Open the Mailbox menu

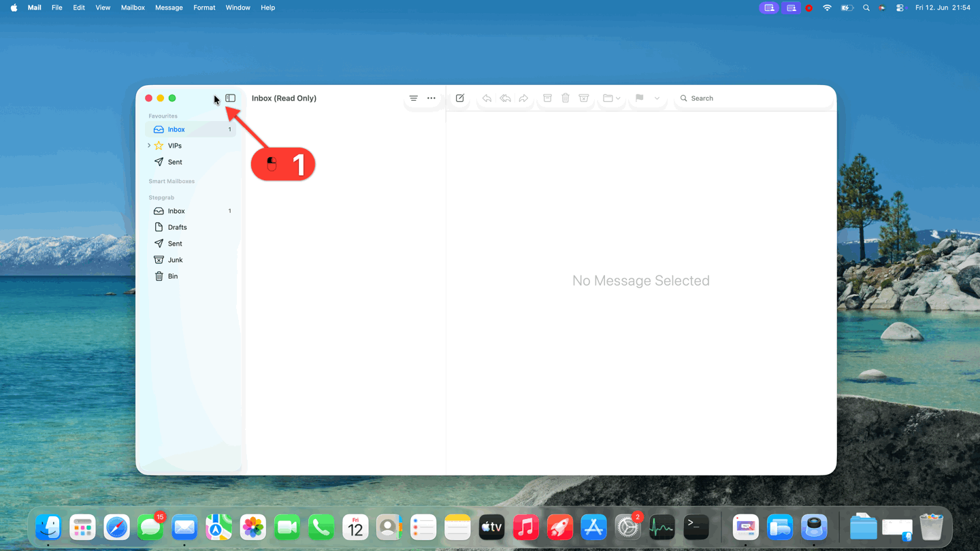133,7
